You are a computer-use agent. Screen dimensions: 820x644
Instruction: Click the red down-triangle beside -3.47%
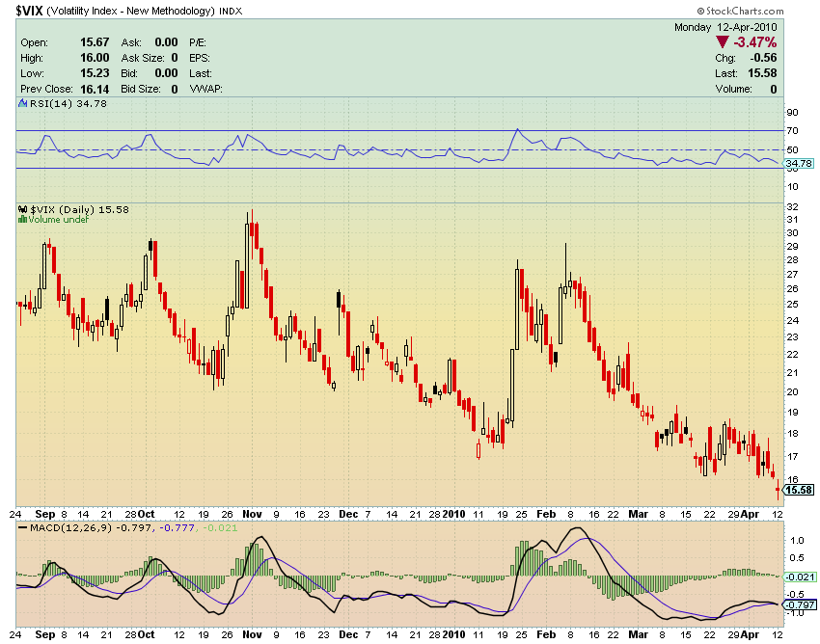[x=723, y=42]
